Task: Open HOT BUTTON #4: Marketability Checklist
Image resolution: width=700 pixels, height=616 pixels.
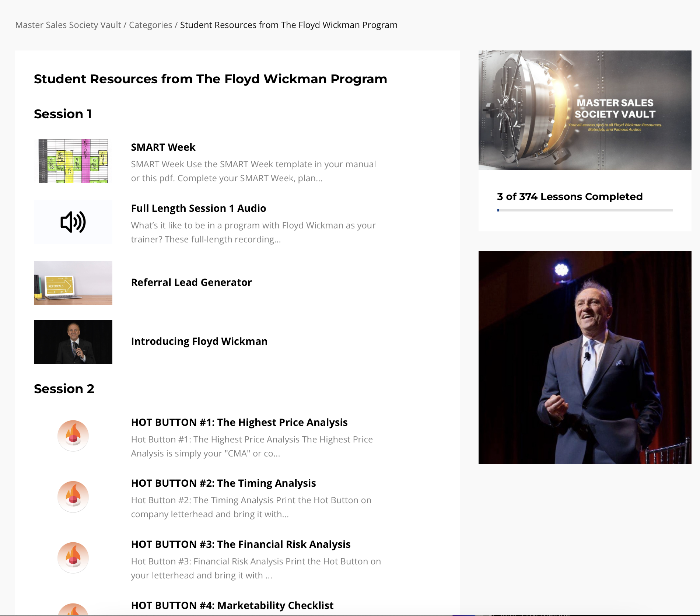Action: coord(232,605)
